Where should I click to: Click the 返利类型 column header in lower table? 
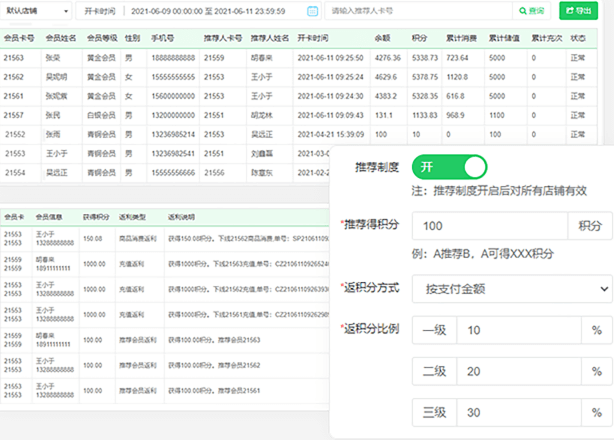[133, 216]
